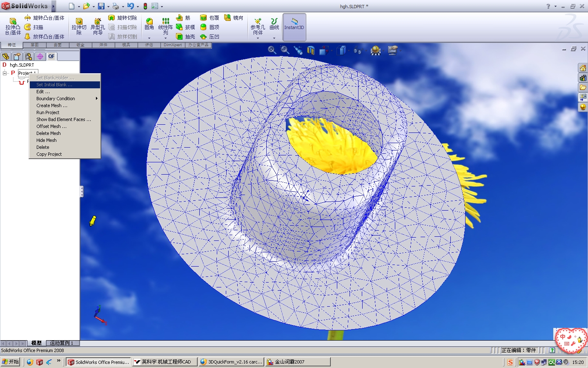Image resolution: width=588 pixels, height=368 pixels.
Task: Click the Dome tool (圆顶)
Action: coord(209,27)
